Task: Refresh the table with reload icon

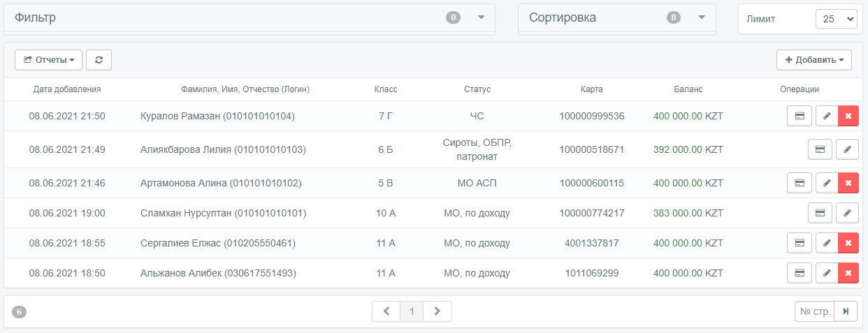Action: [99, 60]
